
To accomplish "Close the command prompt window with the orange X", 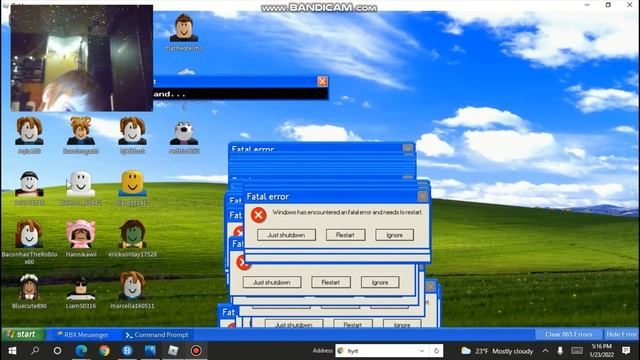I will coord(322,81).
